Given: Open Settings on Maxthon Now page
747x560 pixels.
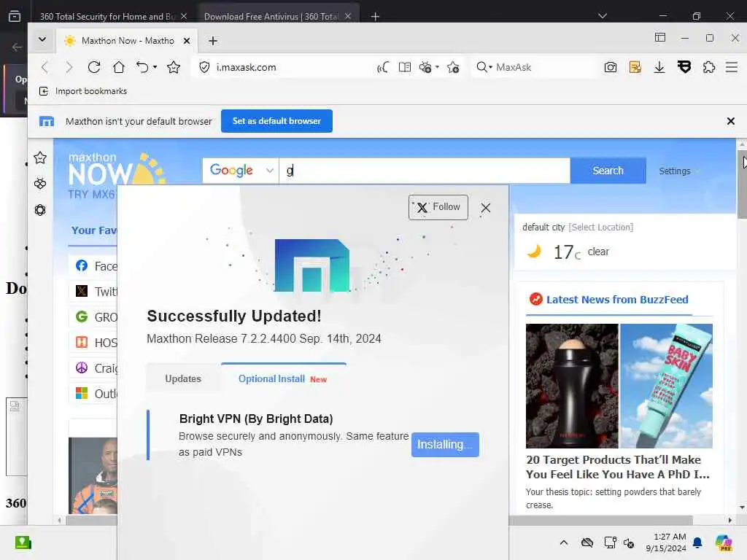Looking at the screenshot, I should coord(675,171).
